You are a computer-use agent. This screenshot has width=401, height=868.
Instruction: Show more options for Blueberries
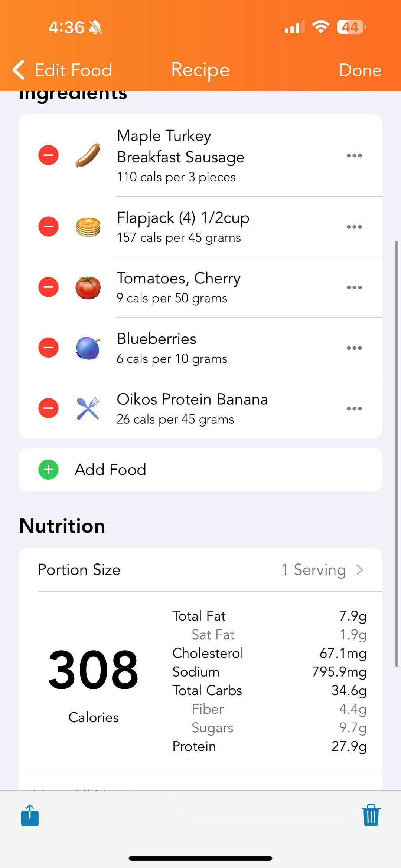pyautogui.click(x=354, y=348)
